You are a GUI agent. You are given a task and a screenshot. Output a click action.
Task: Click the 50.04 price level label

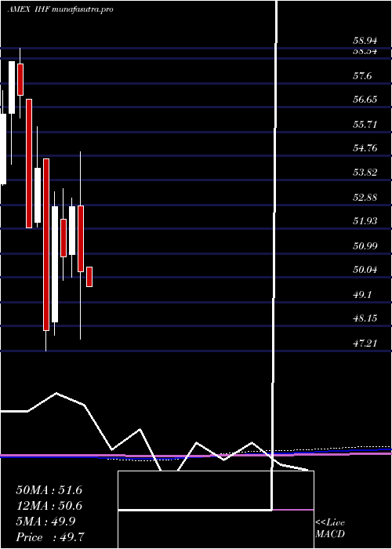[365, 270]
